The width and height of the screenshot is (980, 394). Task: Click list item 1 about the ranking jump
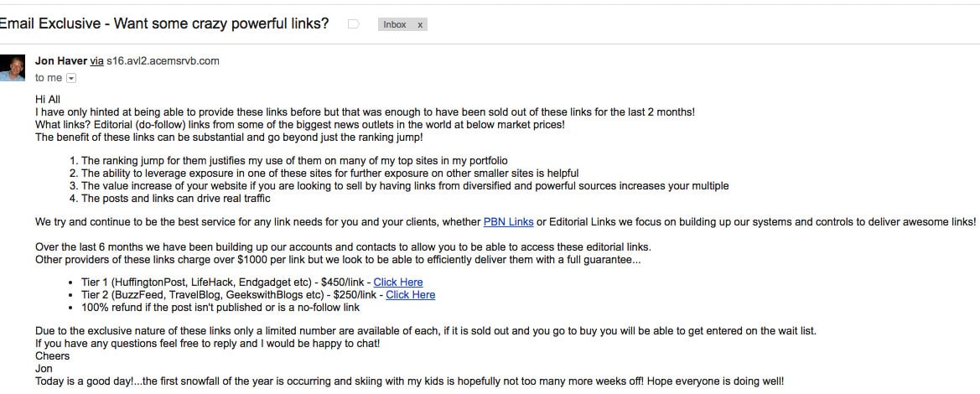click(293, 161)
